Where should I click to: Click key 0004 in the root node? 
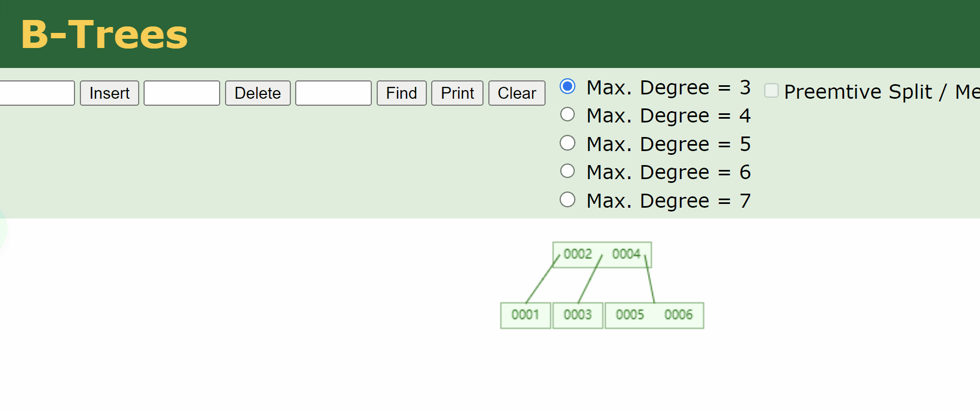coord(626,254)
